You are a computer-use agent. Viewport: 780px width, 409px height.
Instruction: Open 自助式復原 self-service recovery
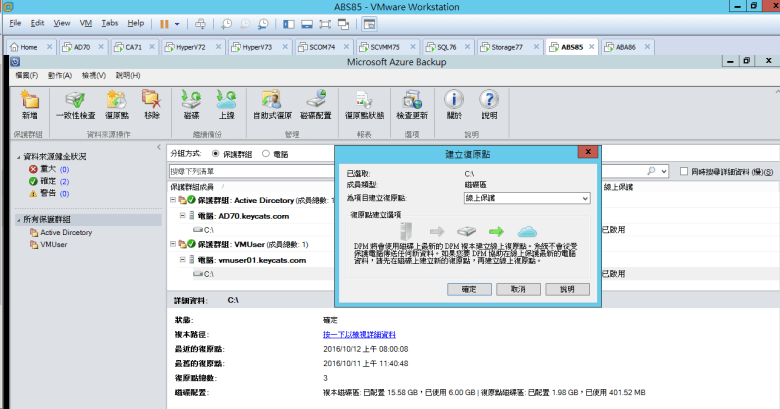click(x=271, y=104)
